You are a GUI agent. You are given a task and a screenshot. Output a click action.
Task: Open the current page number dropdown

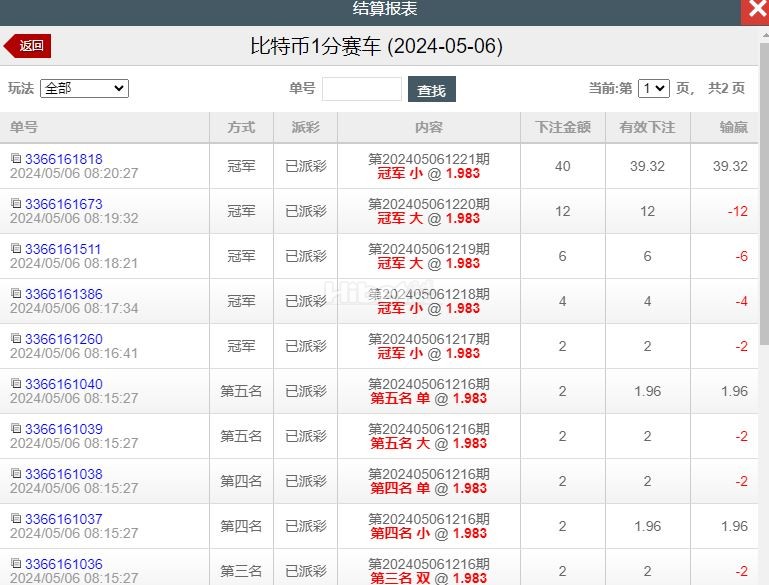[653, 88]
